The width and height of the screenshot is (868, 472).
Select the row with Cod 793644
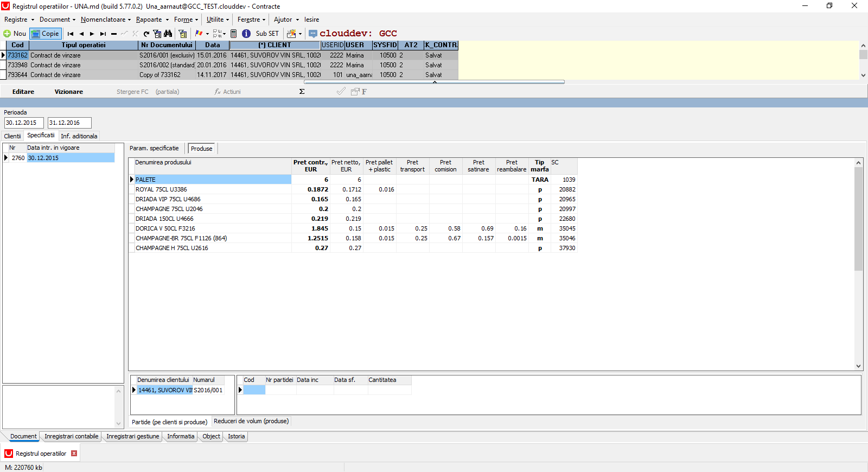coord(232,75)
